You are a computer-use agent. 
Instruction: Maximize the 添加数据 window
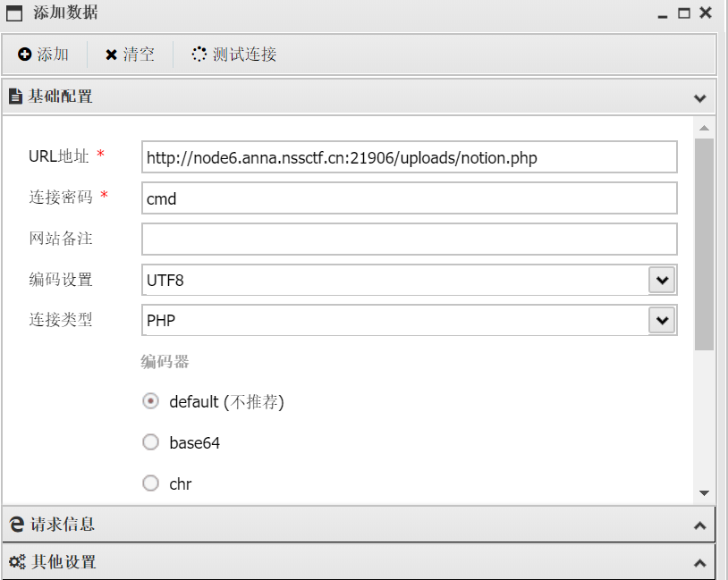tap(684, 13)
